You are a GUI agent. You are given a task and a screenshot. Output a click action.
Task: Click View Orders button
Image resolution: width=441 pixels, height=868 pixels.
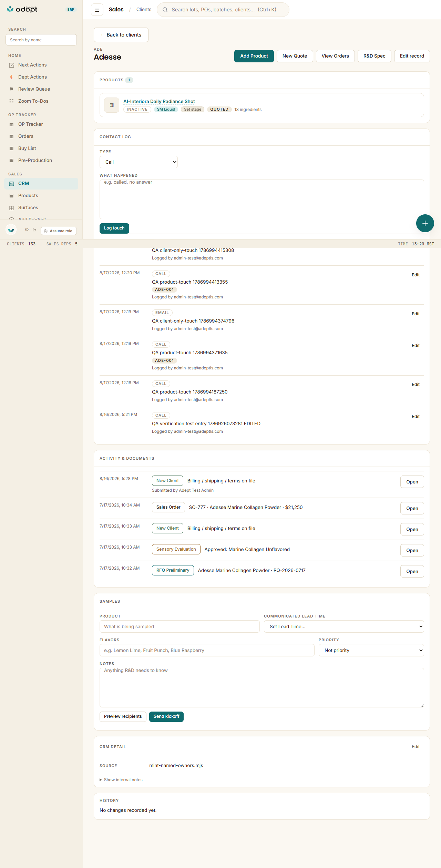click(335, 56)
